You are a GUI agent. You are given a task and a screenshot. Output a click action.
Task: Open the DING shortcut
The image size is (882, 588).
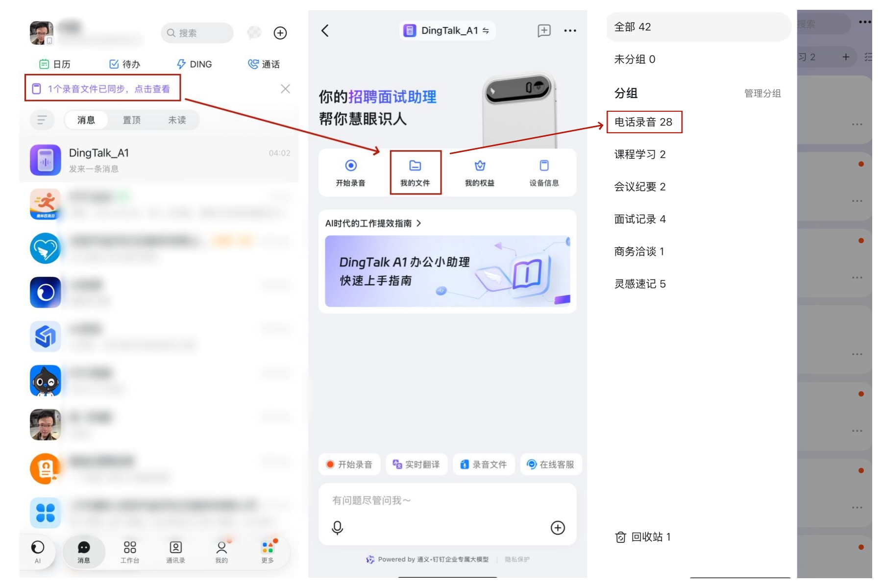(194, 64)
